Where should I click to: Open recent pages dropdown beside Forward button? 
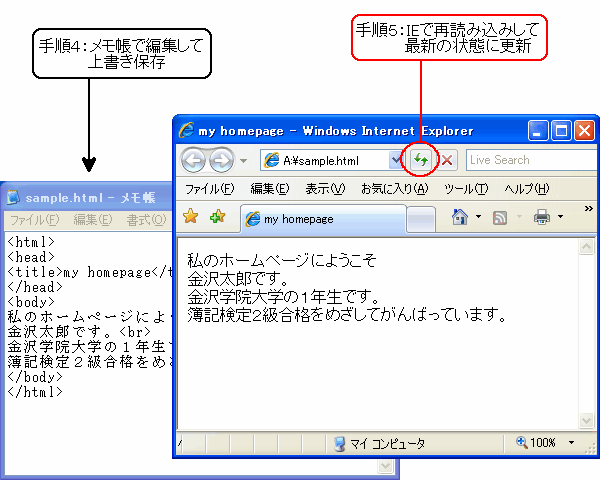243,161
